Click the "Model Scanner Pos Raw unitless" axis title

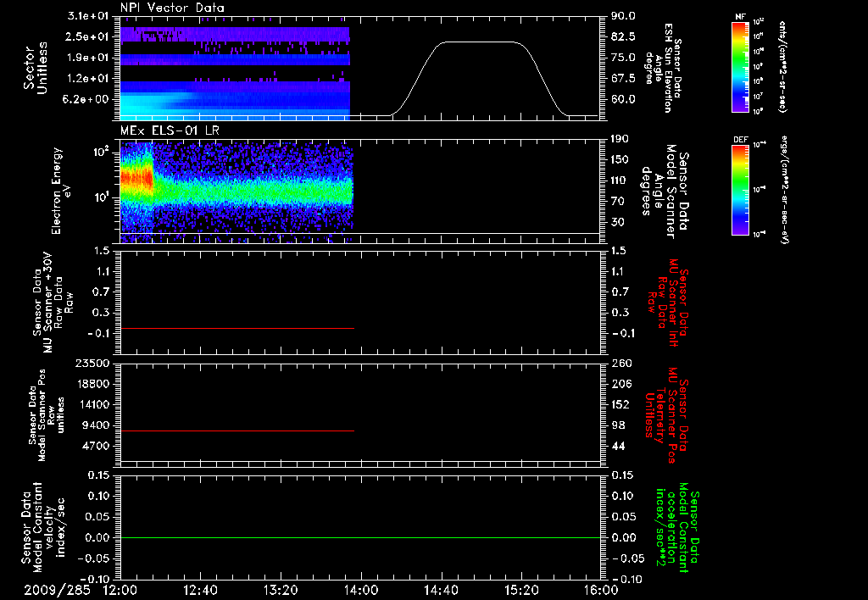[x=46, y=415]
